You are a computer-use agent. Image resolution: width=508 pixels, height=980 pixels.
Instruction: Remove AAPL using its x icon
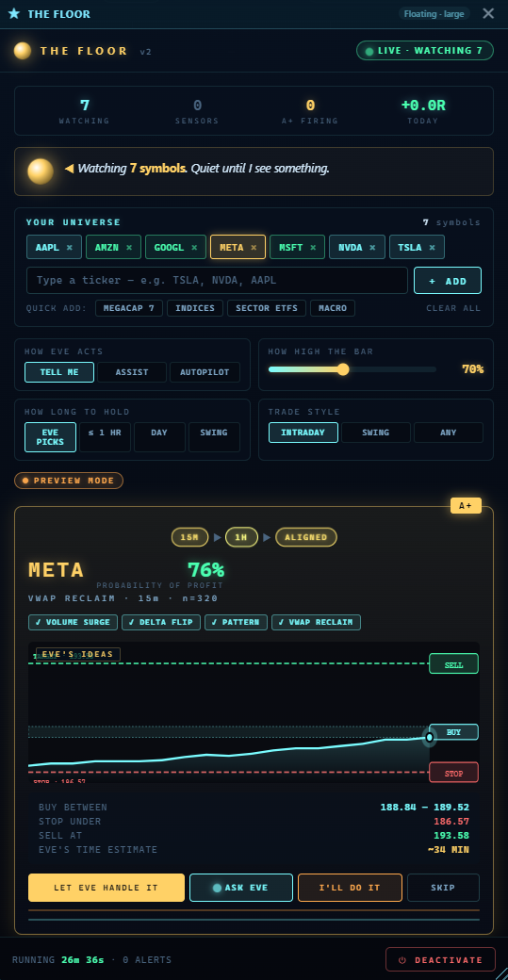(70, 248)
